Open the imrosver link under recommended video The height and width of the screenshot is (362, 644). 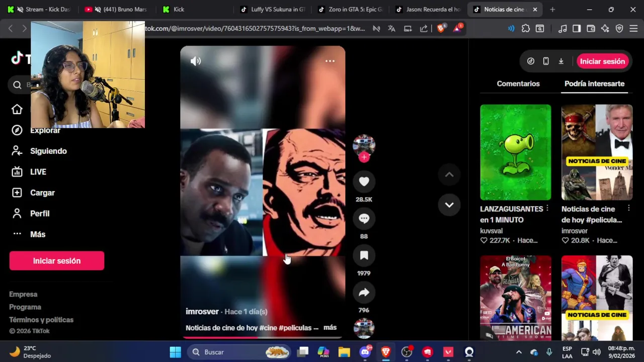click(575, 231)
